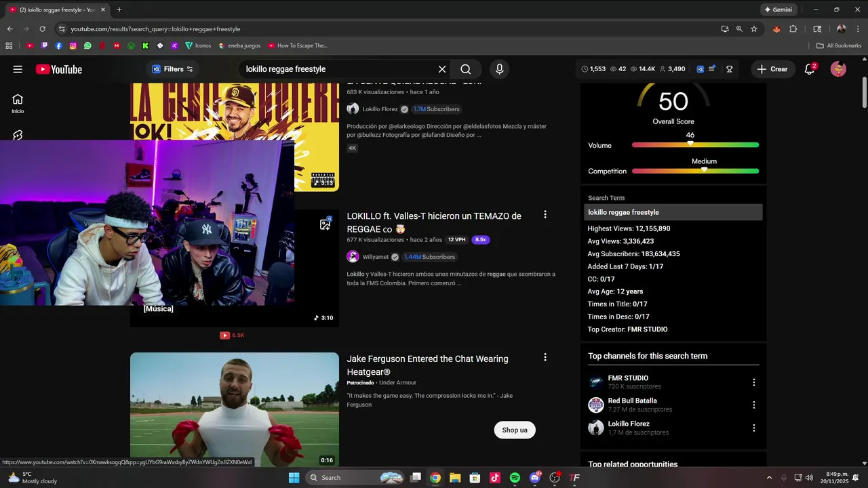Open the notifications bell
The width and height of the screenshot is (868, 488).
(809, 69)
